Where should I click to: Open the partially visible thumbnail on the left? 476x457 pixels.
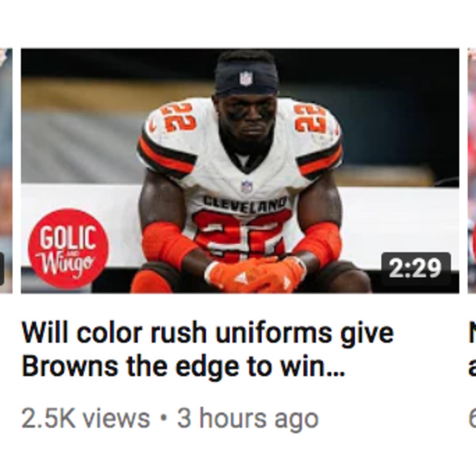pyautogui.click(x=6, y=171)
